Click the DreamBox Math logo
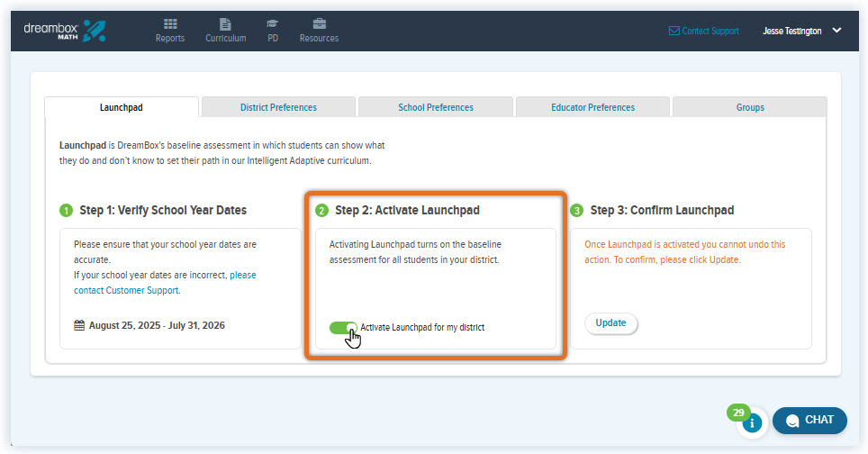The image size is (868, 454). pos(64,31)
